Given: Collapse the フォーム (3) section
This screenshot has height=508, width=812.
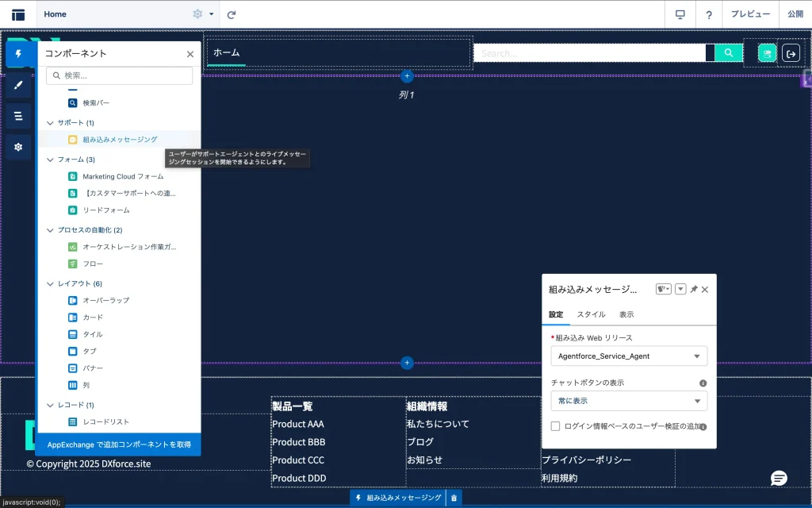Looking at the screenshot, I should pos(51,160).
